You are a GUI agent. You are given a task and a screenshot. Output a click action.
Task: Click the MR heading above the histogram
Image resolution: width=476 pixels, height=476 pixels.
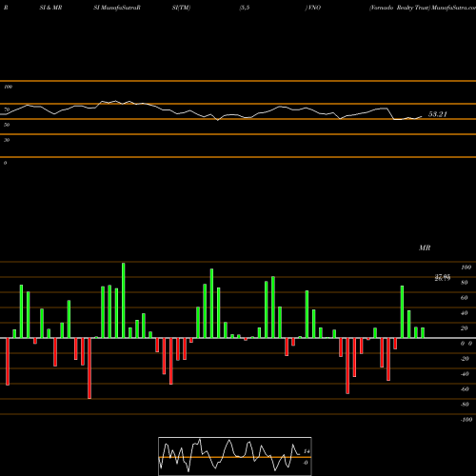coord(425,248)
